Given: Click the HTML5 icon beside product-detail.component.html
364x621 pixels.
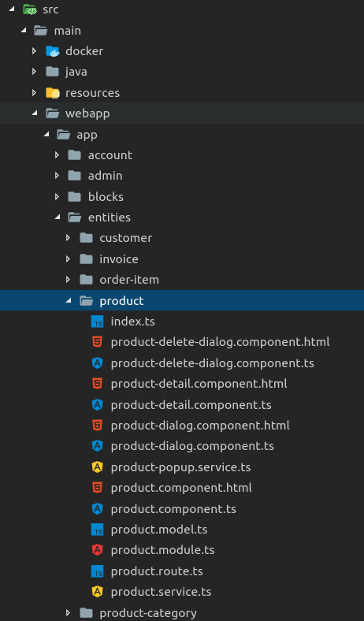Looking at the screenshot, I should click(x=97, y=384).
